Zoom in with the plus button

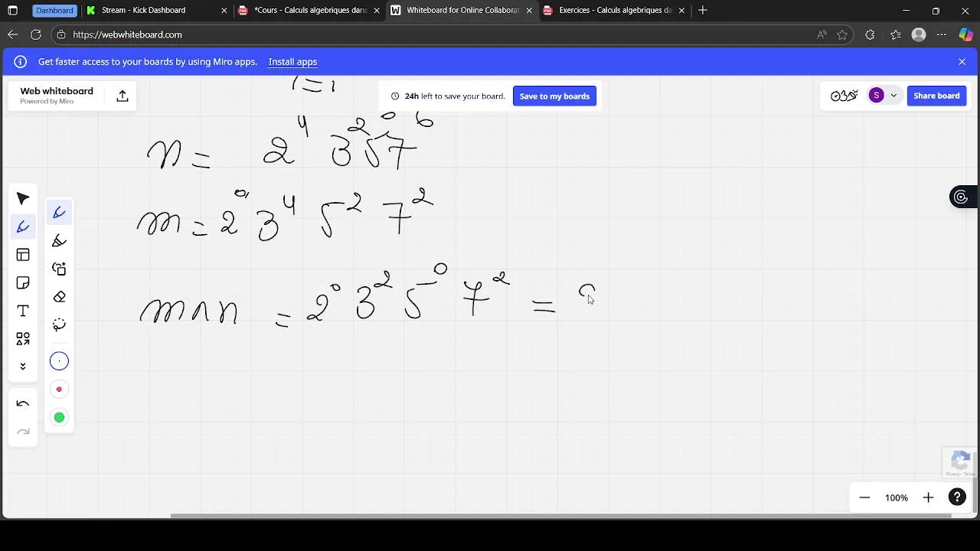pyautogui.click(x=928, y=498)
